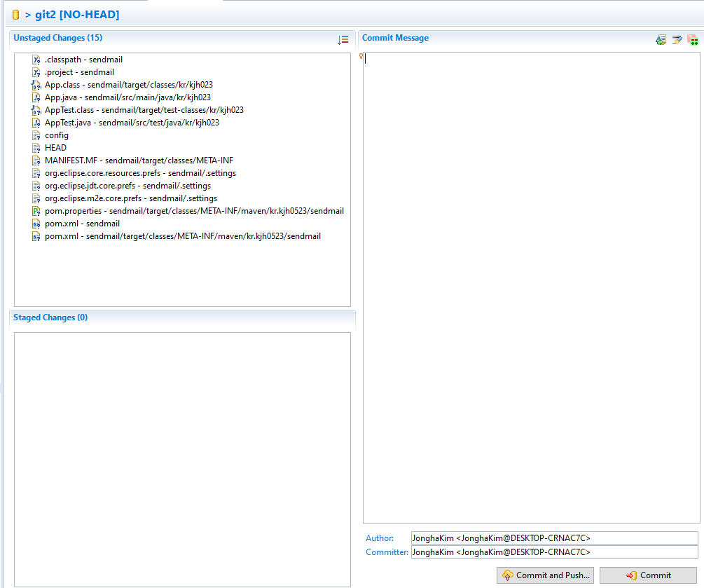Click the git2 repository icon in header

tap(15, 15)
